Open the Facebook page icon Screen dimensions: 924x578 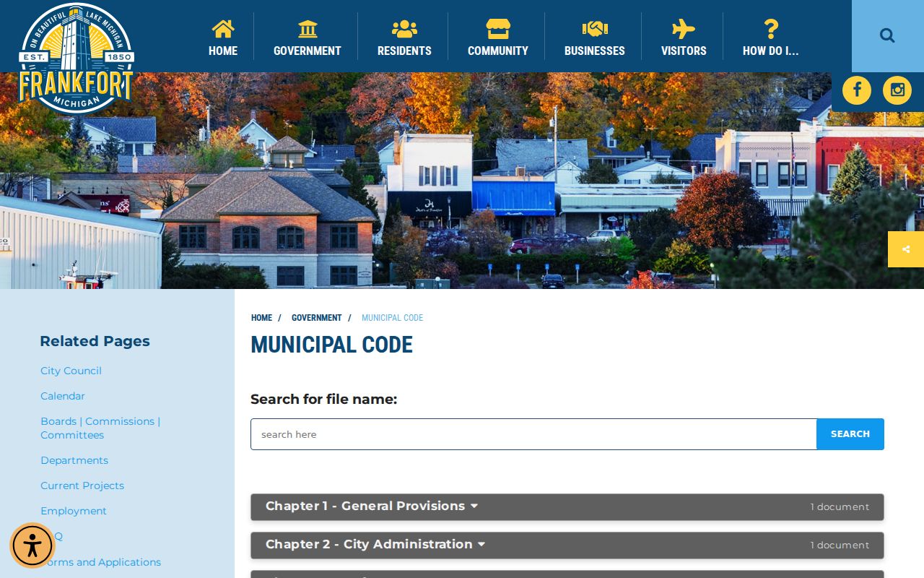coord(857,90)
